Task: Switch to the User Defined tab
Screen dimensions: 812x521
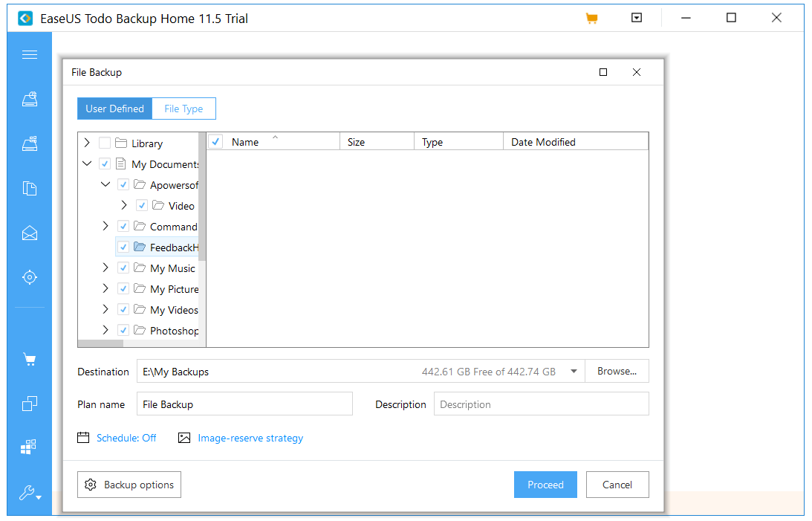Action: [x=114, y=109]
